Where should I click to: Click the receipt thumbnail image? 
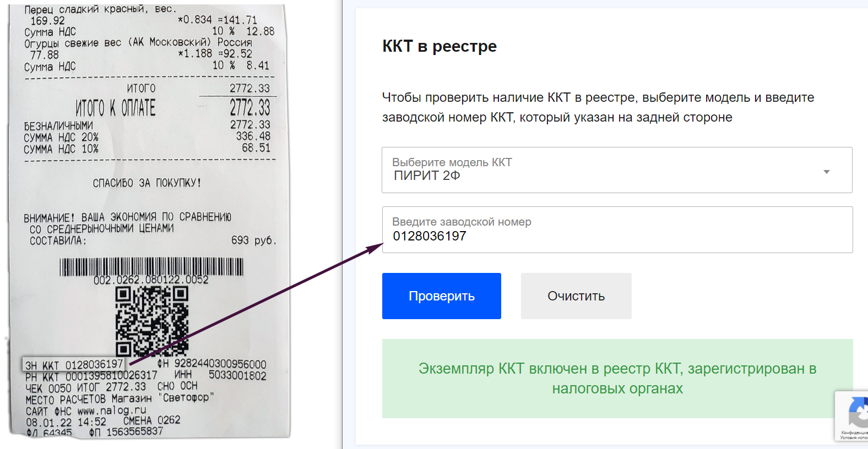149,220
